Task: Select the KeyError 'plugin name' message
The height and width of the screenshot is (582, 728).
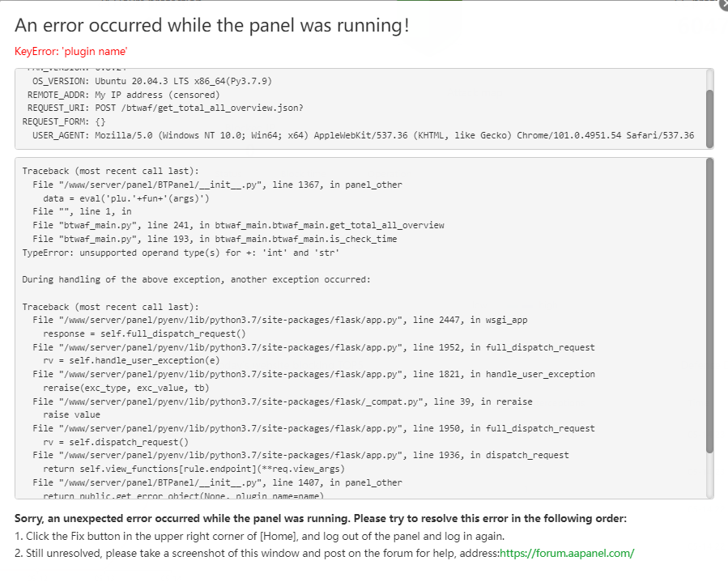Action: 69,50
